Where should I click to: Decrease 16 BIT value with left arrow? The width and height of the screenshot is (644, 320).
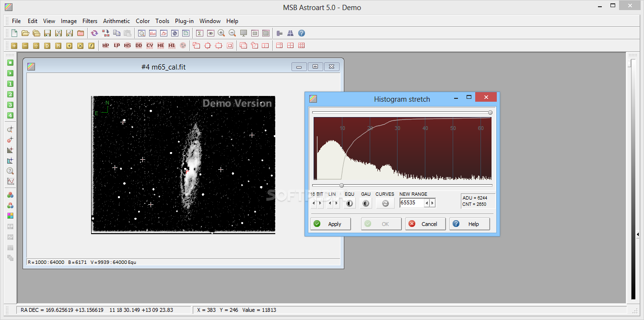pos(314,203)
